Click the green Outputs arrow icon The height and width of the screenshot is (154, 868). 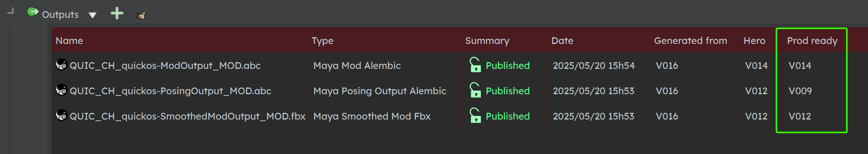pyautogui.click(x=32, y=13)
